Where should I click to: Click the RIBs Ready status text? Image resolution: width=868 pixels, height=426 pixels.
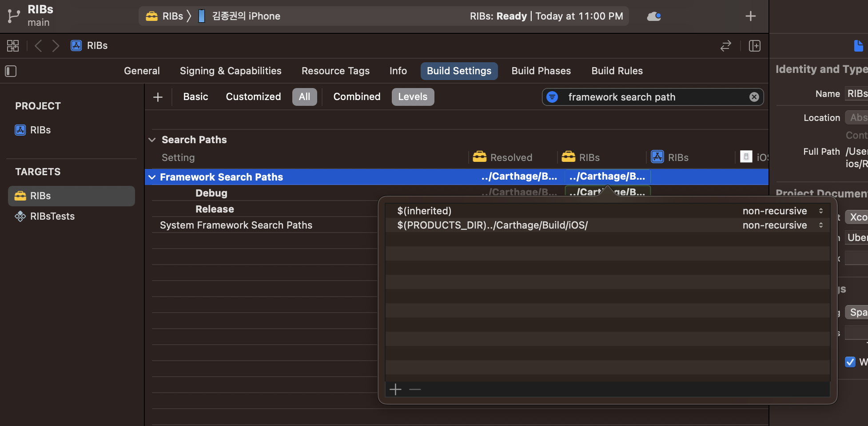pos(546,16)
